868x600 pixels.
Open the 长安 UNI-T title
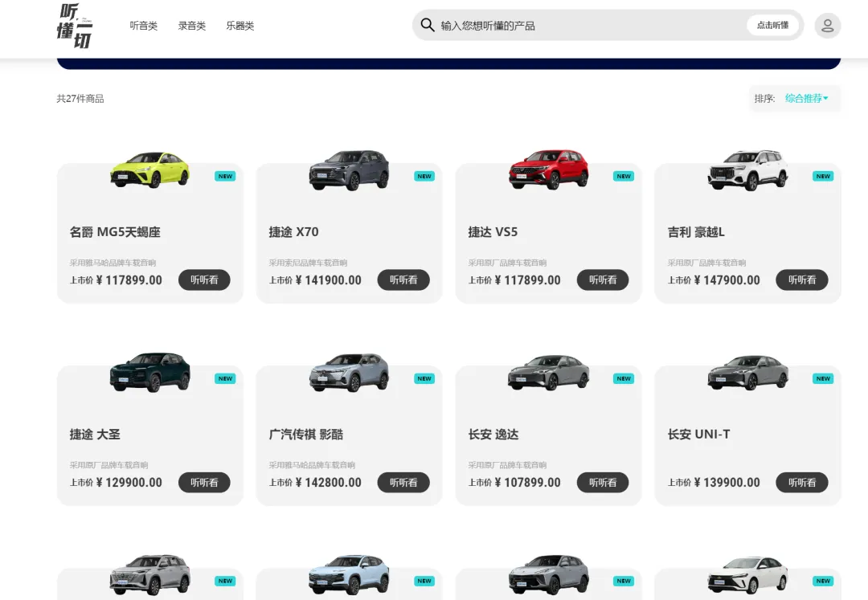click(698, 435)
